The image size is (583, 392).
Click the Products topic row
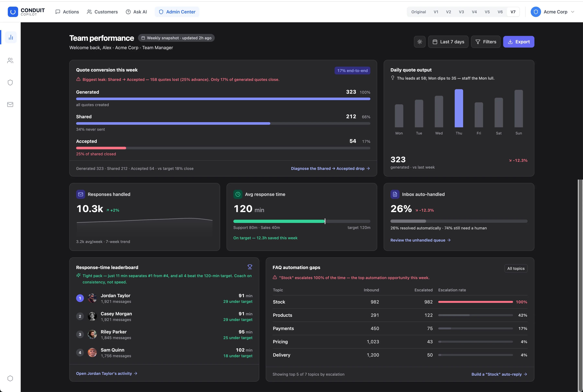point(400,315)
